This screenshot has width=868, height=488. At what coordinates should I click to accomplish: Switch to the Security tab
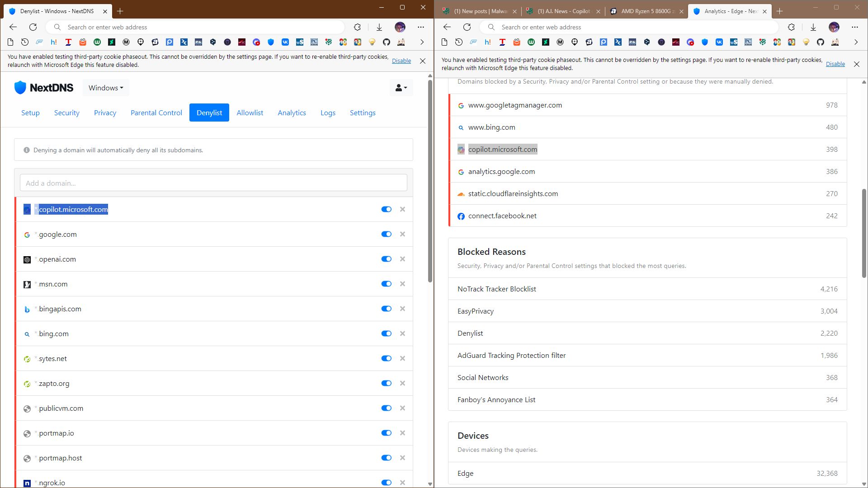pos(67,113)
